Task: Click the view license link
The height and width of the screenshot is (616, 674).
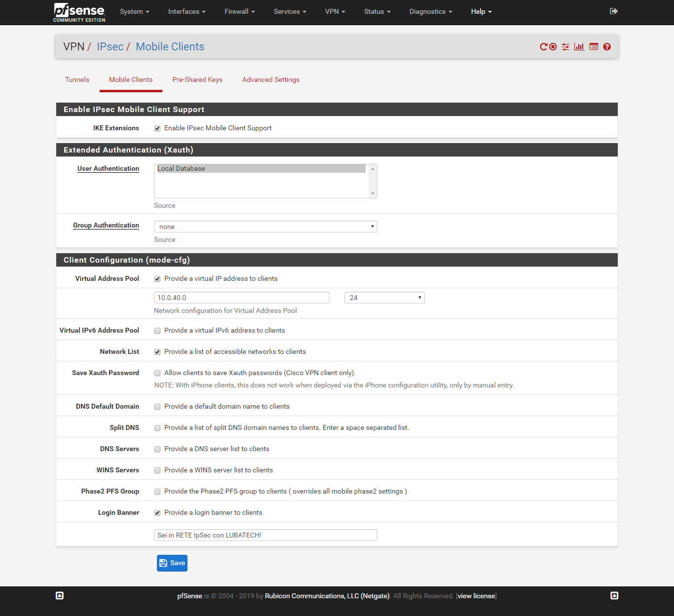Action: click(x=476, y=596)
